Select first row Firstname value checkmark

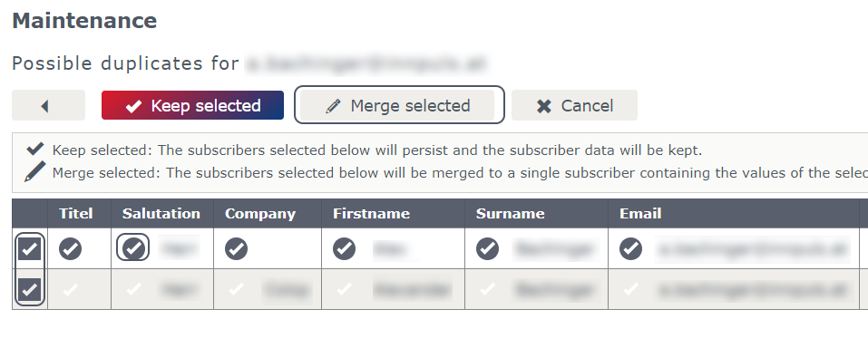tap(345, 249)
